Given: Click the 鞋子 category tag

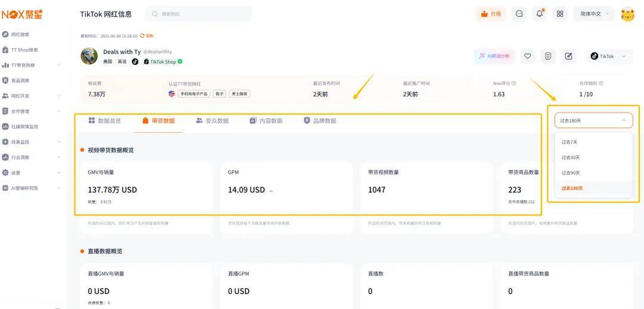Looking at the screenshot, I should [x=219, y=94].
